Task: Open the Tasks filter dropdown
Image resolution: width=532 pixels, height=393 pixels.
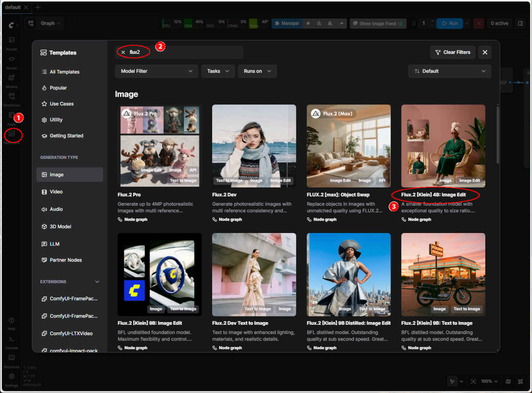Action: [x=218, y=71]
